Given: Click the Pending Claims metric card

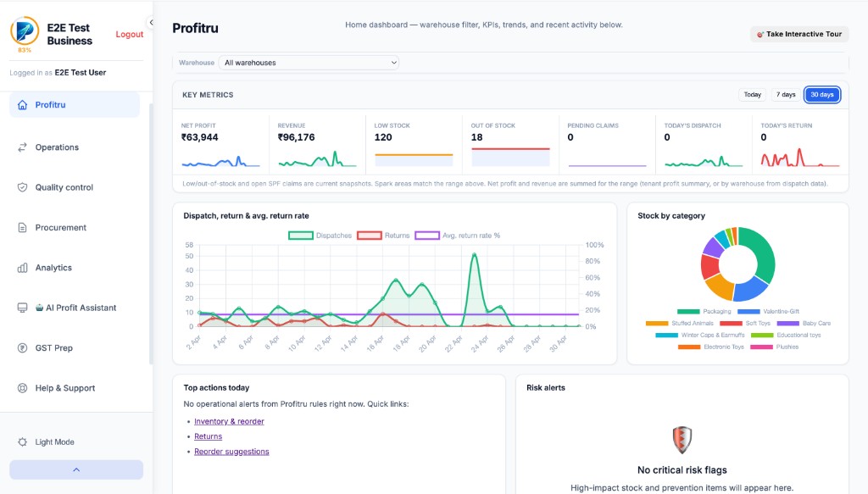Looking at the screenshot, I should coord(607,145).
